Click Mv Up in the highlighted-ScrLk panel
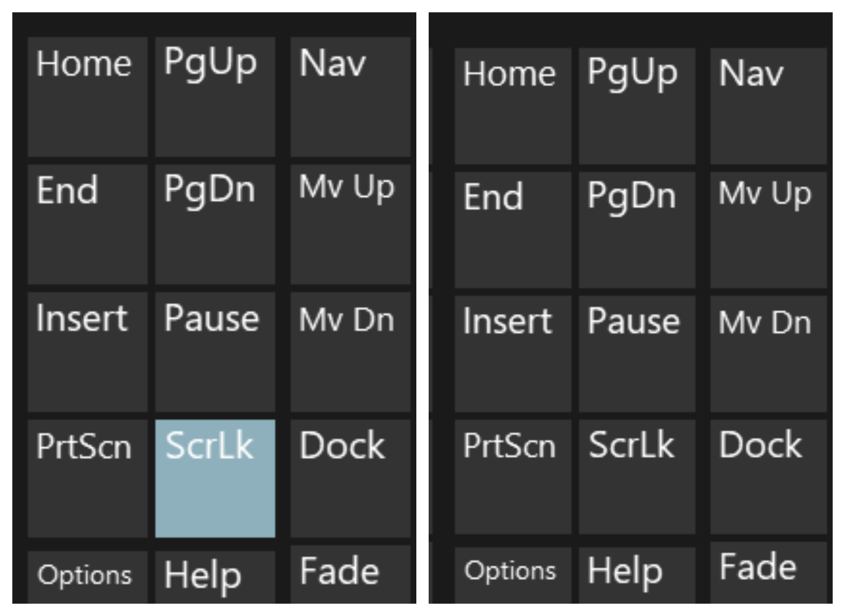Image resolution: width=845 pixels, height=616 pixels. 350,224
